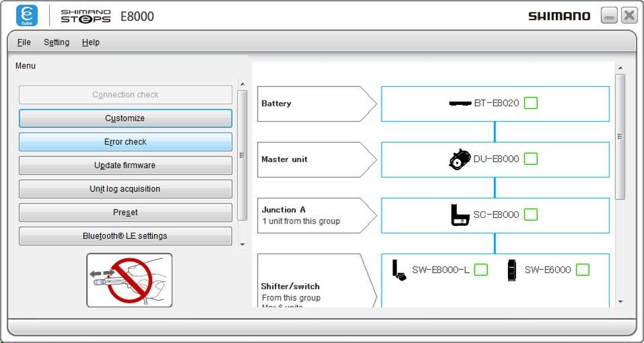Click Update firmware button
The image size is (644, 343).
125,165
